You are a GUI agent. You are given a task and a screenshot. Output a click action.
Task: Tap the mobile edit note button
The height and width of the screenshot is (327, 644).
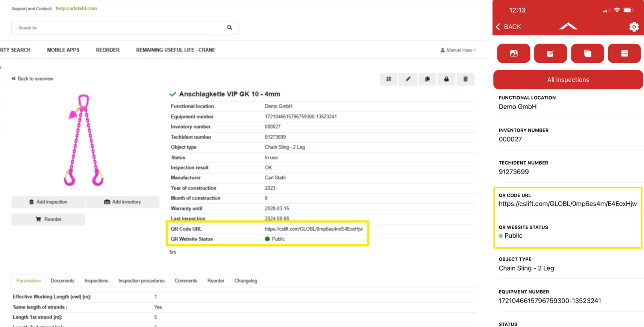coord(550,53)
